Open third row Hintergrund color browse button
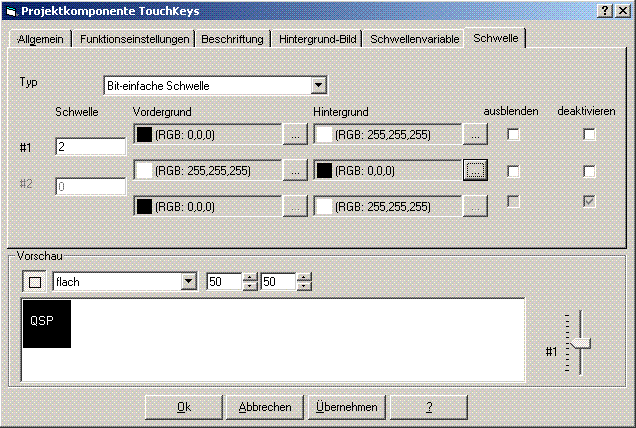This screenshot has width=636, height=428. 475,207
